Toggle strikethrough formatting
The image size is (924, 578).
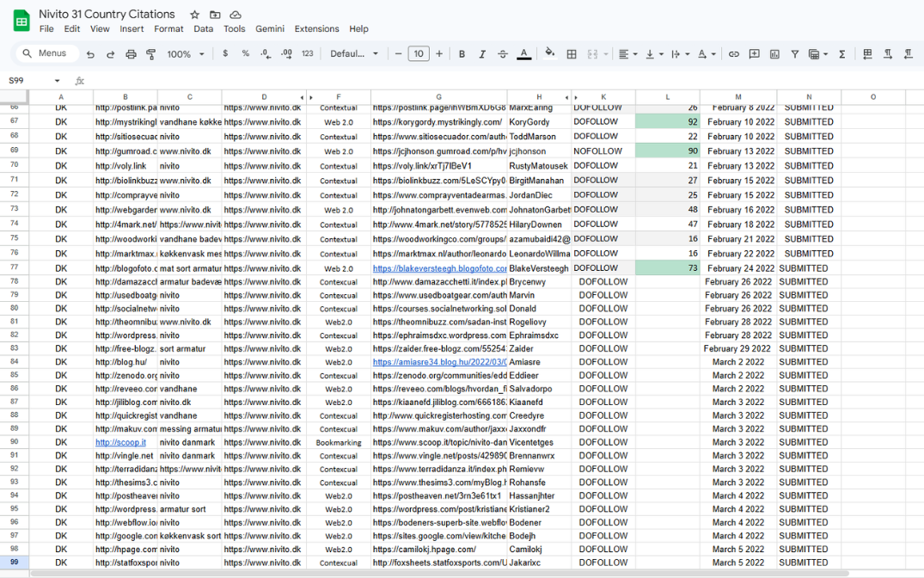(503, 54)
